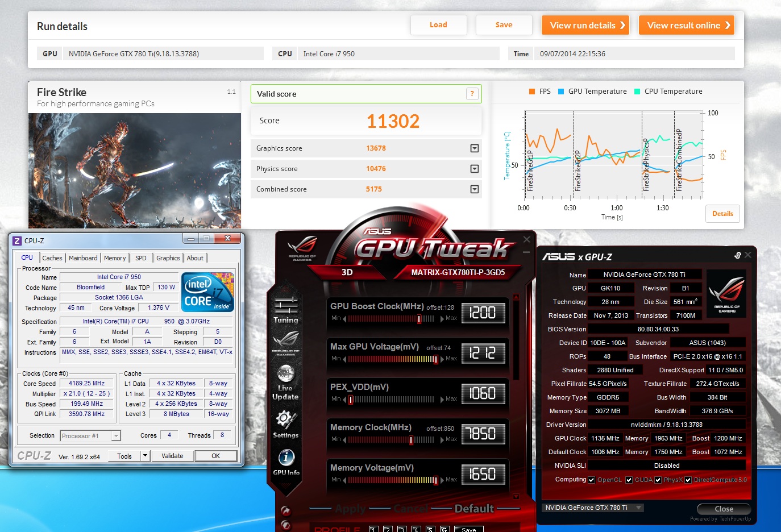The height and width of the screenshot is (532, 781).
Task: Click the link icon in GPU-Z title bar
Action: [x=737, y=256]
